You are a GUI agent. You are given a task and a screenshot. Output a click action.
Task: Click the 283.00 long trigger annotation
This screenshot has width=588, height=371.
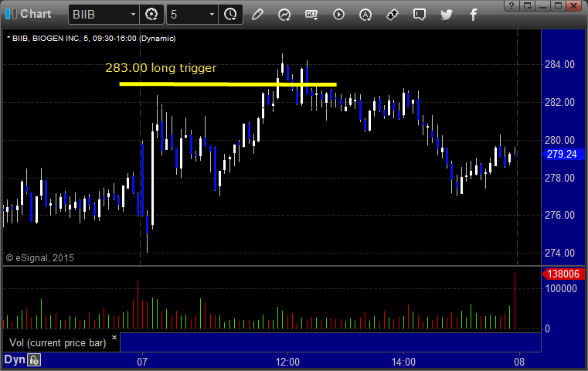click(161, 68)
